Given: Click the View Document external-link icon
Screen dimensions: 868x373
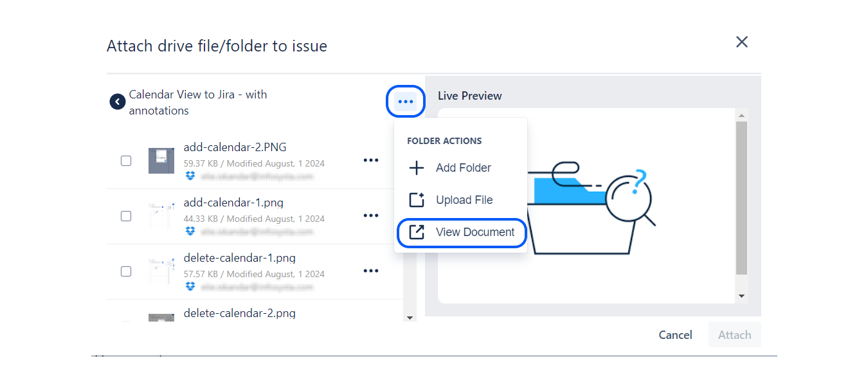Looking at the screenshot, I should [x=417, y=232].
